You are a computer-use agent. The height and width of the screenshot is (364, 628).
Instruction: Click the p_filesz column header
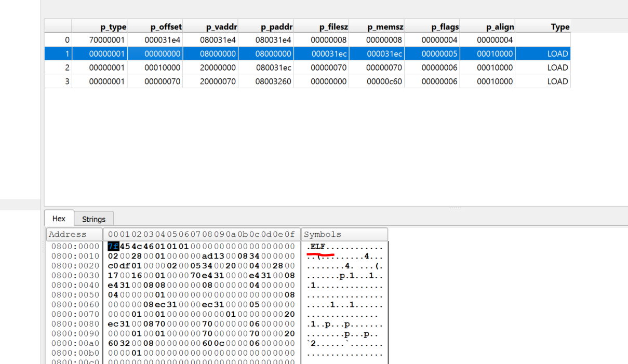pyautogui.click(x=332, y=26)
